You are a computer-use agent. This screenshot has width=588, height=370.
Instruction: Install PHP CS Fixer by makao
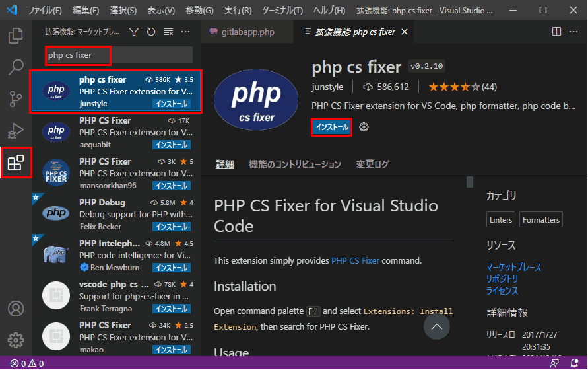click(x=172, y=350)
